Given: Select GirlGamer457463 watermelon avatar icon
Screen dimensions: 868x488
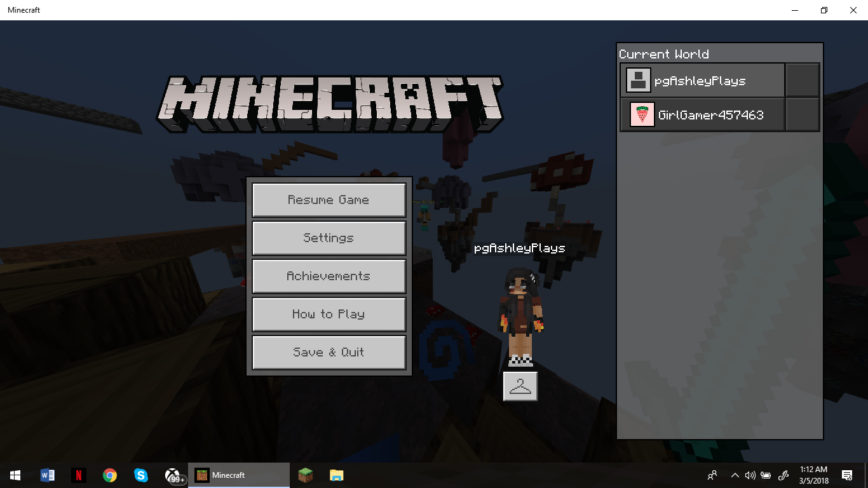Looking at the screenshot, I should tap(642, 115).
